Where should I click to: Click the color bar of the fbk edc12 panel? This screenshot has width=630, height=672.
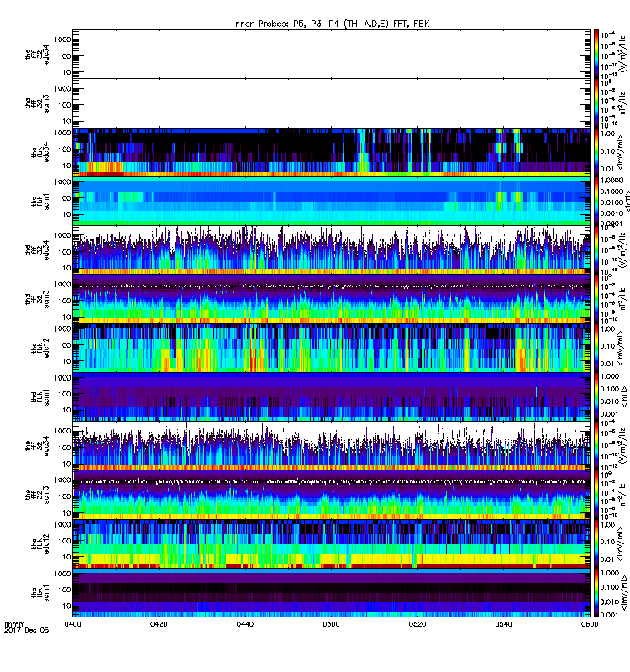pos(596,543)
